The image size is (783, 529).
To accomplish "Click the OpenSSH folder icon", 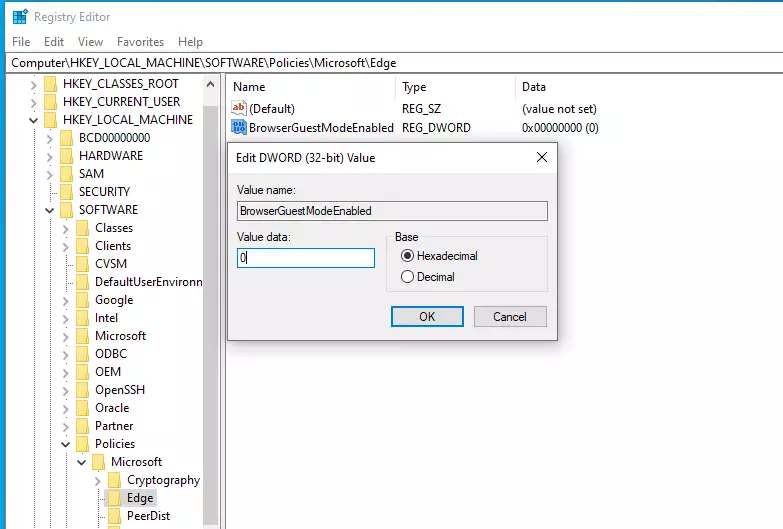I will click(x=82, y=390).
